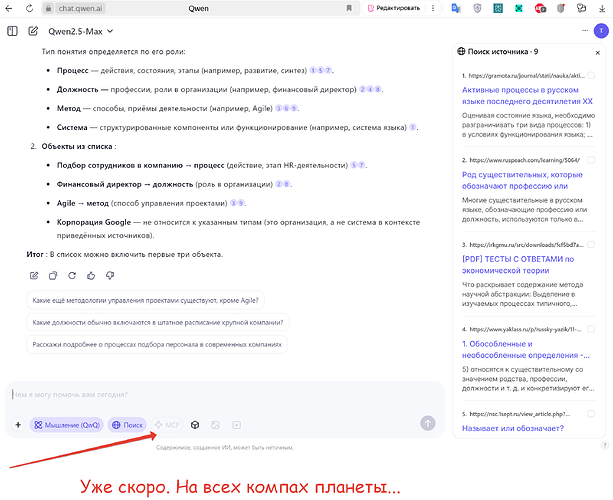This screenshot has width=613, height=500.
Task: Like the response with thumbs up
Action: (91, 276)
